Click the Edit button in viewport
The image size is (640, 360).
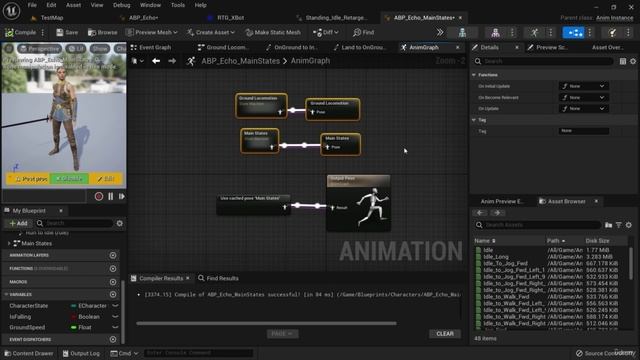point(105,179)
